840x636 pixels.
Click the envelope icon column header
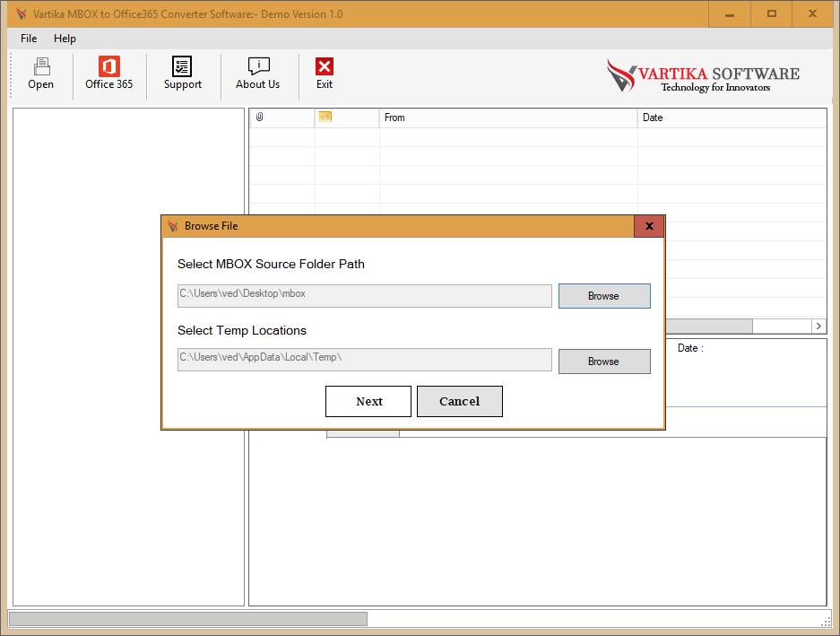(x=347, y=118)
